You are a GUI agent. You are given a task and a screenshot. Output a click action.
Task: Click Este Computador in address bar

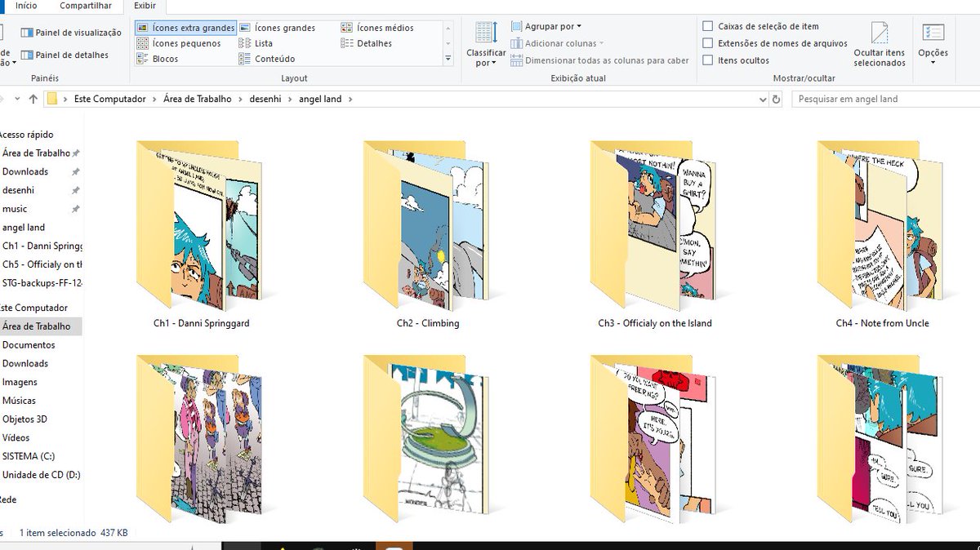click(x=110, y=99)
